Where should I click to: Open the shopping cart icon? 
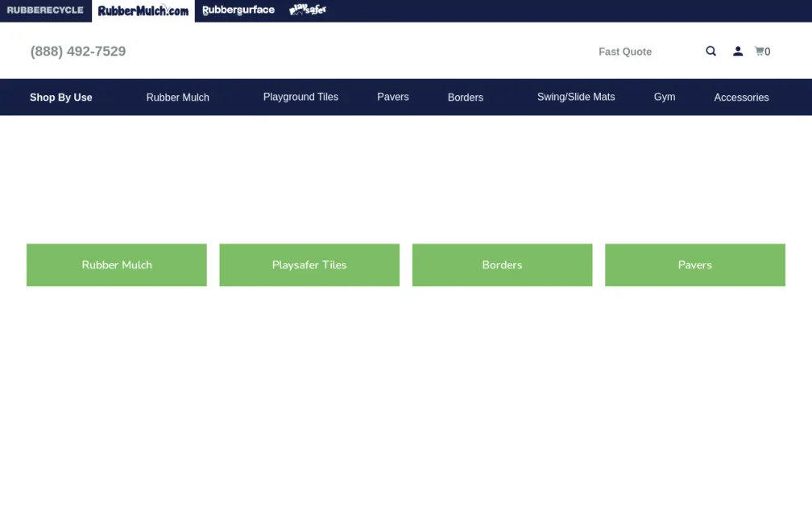click(x=761, y=51)
